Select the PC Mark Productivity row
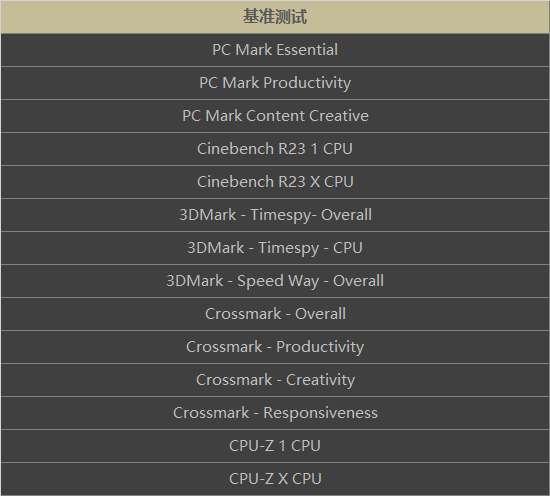Screen dimensions: 550x496 click(x=275, y=83)
